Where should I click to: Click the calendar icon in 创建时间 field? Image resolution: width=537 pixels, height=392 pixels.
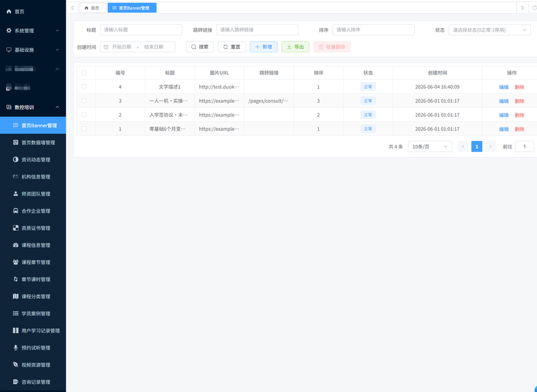(x=106, y=47)
